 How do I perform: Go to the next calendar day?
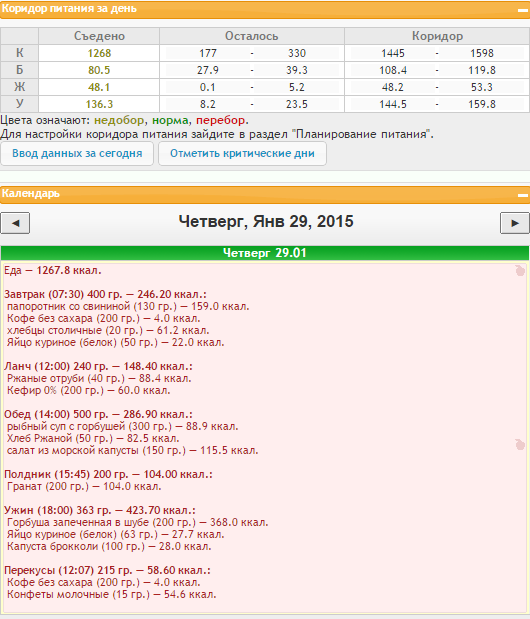tap(515, 223)
